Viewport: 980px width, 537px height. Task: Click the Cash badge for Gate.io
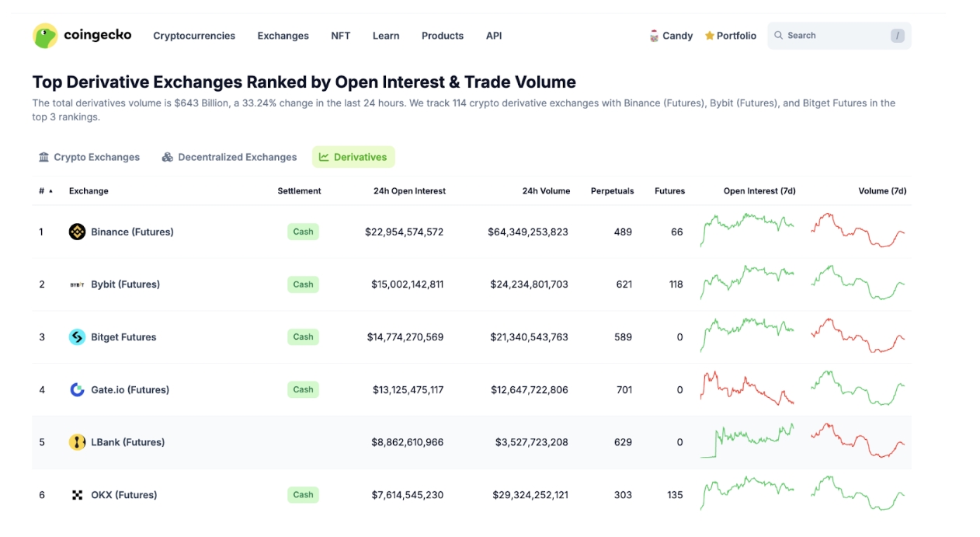pyautogui.click(x=303, y=390)
